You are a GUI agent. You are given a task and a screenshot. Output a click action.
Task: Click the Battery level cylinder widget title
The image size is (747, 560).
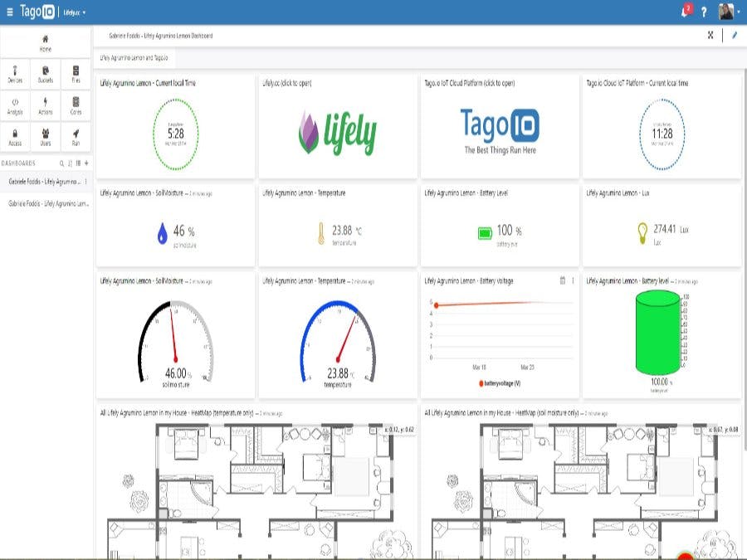[628, 281]
